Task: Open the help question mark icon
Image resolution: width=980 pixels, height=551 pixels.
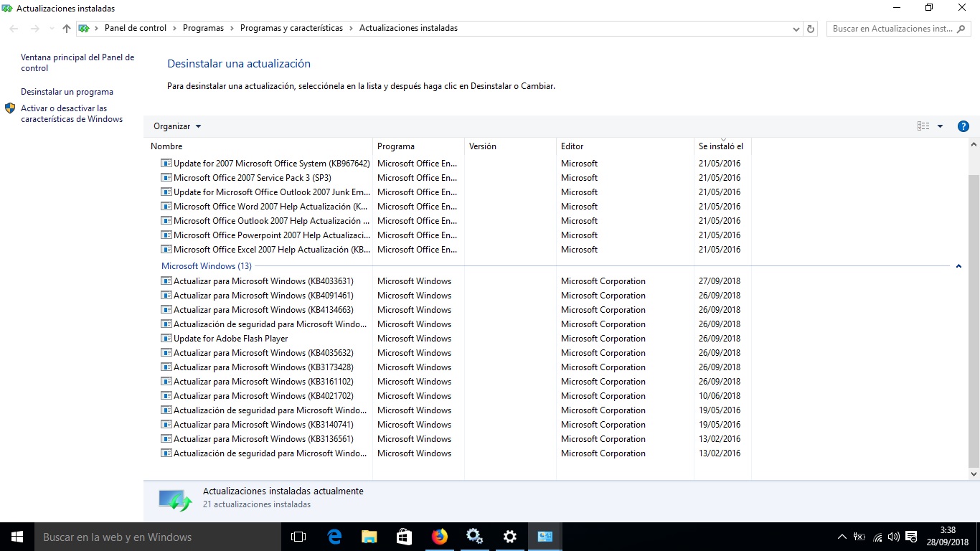Action: [963, 126]
